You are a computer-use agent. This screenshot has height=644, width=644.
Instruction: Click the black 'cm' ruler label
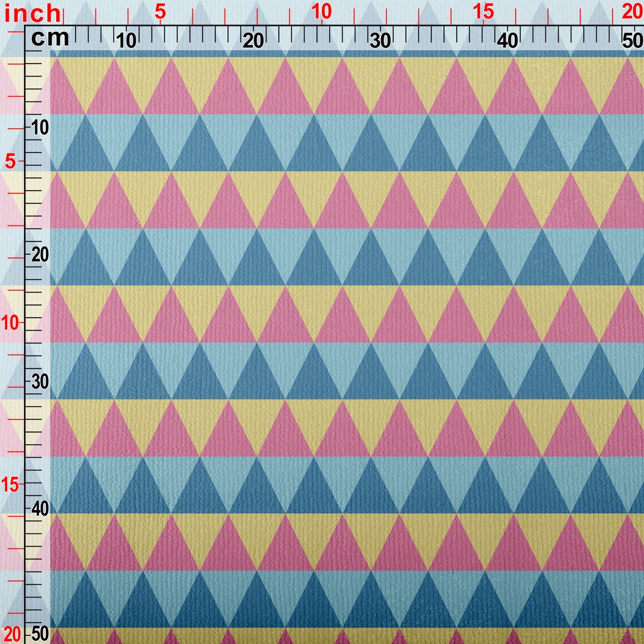pos(50,38)
